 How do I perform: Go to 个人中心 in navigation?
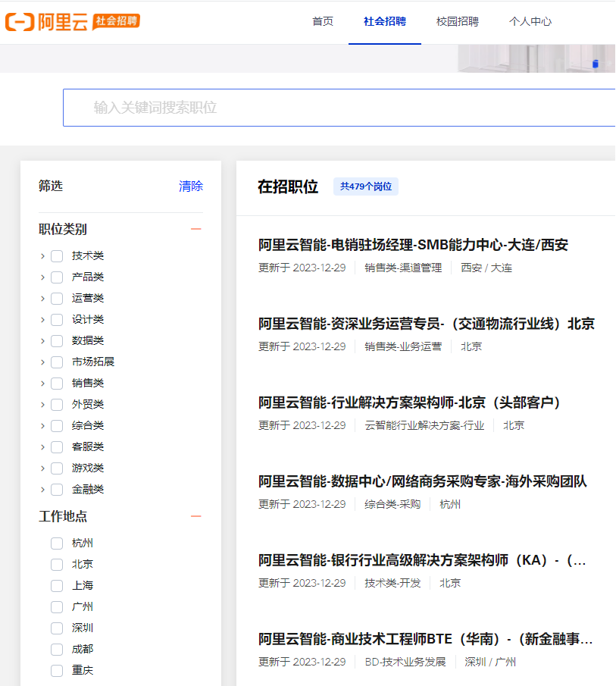tap(530, 21)
